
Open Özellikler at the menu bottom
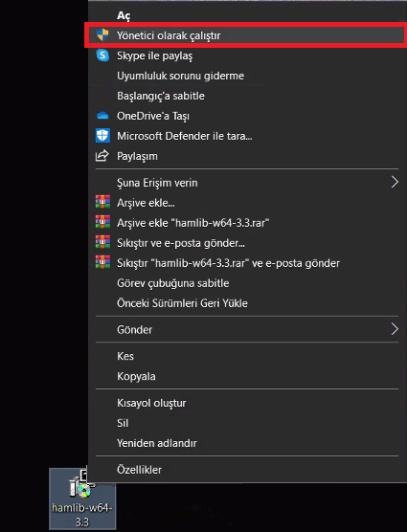[139, 470]
